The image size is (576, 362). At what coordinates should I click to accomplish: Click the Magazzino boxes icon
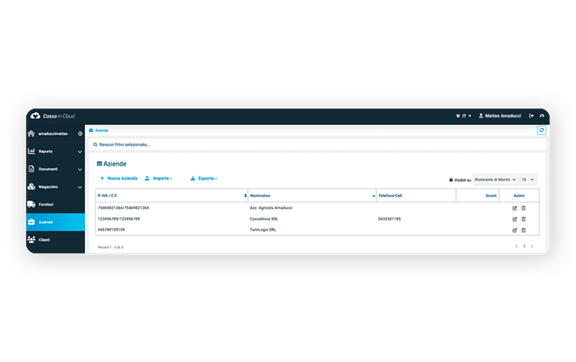pos(31,187)
